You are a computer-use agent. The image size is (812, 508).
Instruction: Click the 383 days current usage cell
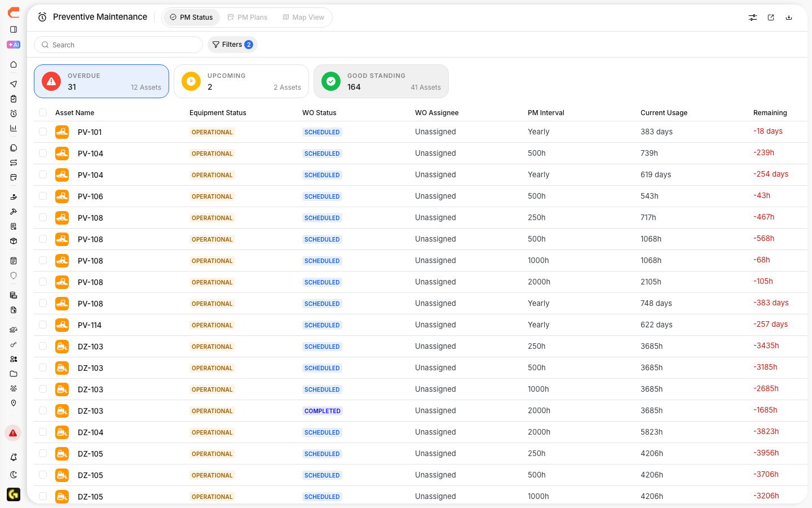point(656,132)
